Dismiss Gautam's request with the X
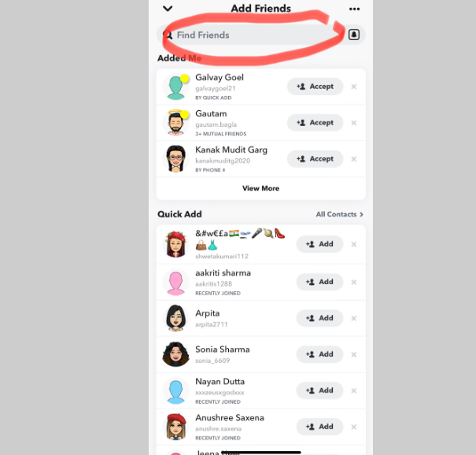The height and width of the screenshot is (455, 476). (x=354, y=123)
